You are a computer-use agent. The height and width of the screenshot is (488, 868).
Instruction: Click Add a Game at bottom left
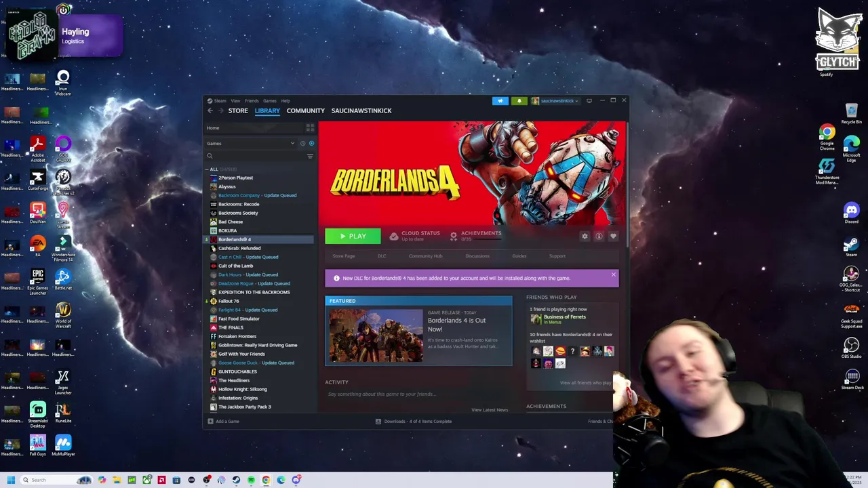click(x=224, y=422)
